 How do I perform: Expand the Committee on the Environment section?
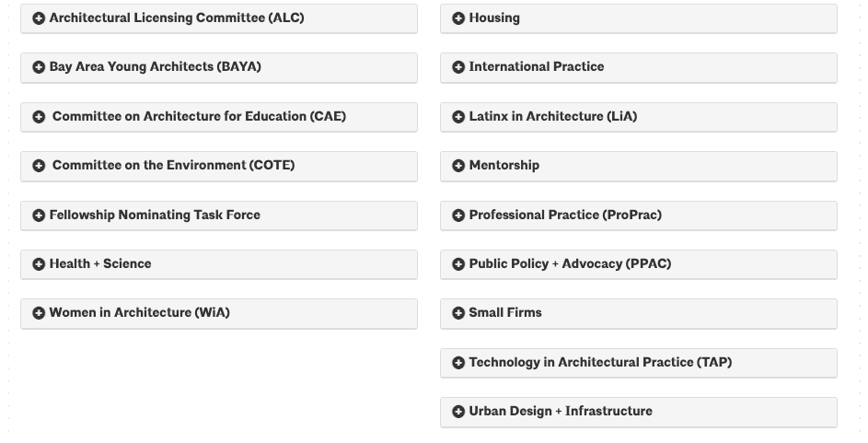pyautogui.click(x=173, y=166)
